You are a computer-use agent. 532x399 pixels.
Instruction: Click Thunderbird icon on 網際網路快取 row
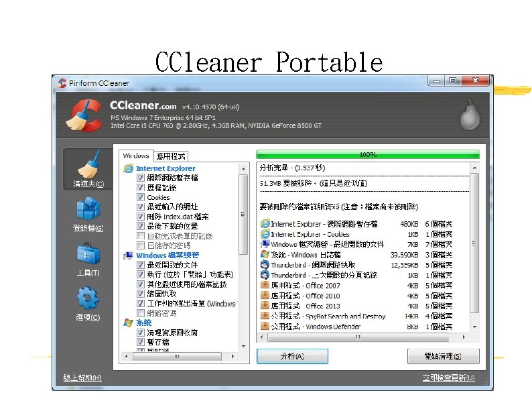click(265, 264)
